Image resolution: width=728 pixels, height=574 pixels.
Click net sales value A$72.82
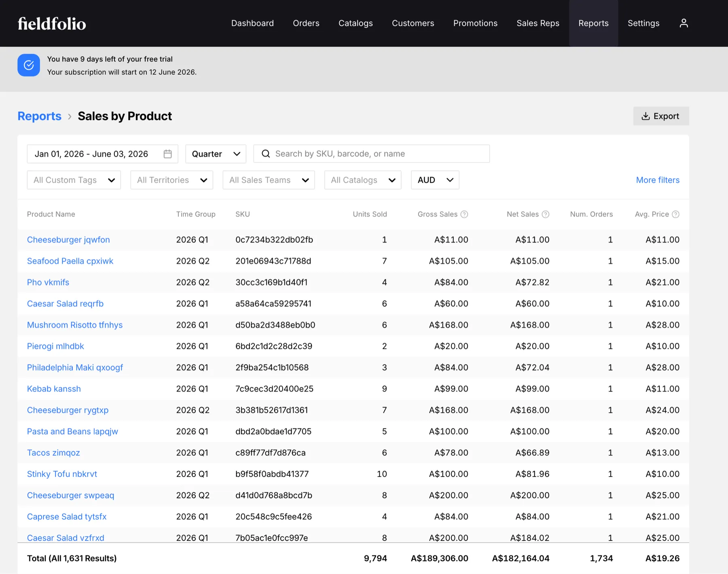coord(532,282)
